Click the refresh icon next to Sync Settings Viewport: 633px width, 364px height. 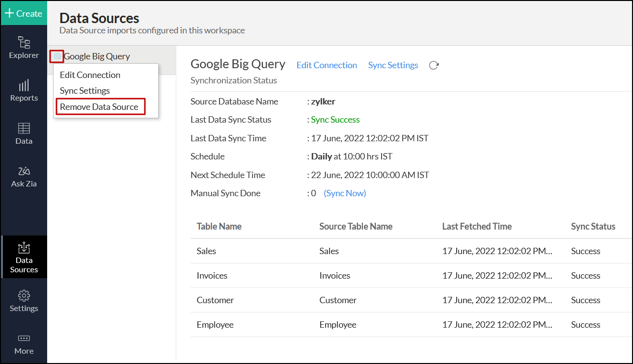coord(434,65)
